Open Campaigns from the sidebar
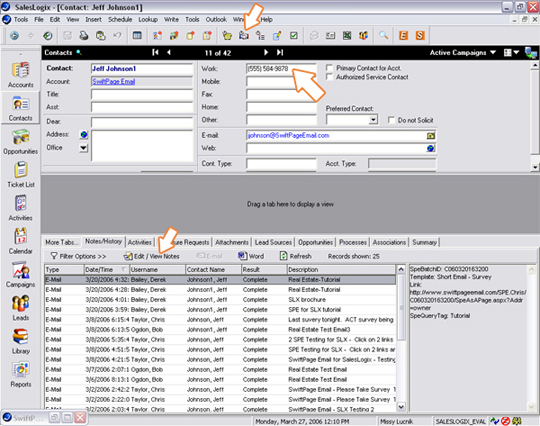The image size is (540, 426). click(x=21, y=274)
